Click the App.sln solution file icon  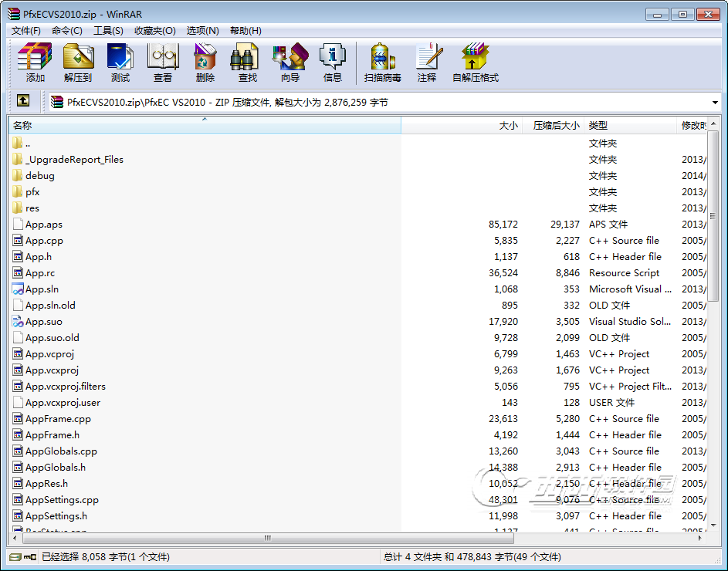[x=18, y=289]
